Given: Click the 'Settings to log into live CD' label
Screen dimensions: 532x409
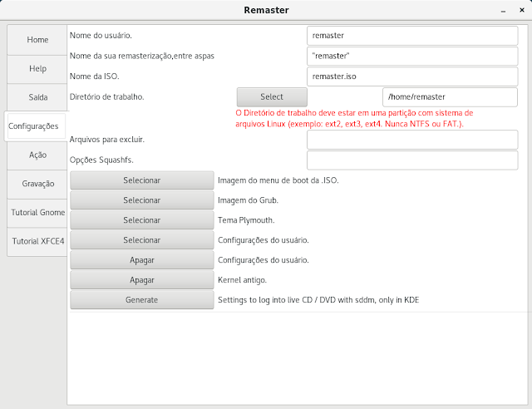Looking at the screenshot, I should (x=318, y=300).
